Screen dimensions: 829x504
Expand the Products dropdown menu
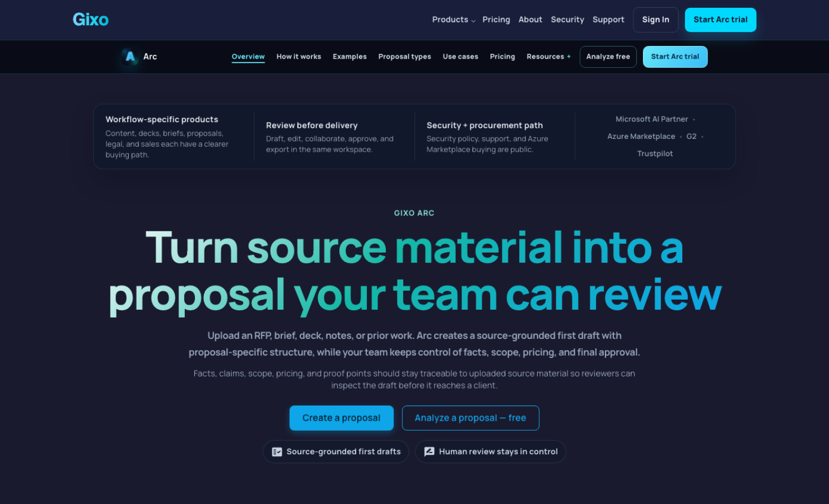(x=454, y=20)
